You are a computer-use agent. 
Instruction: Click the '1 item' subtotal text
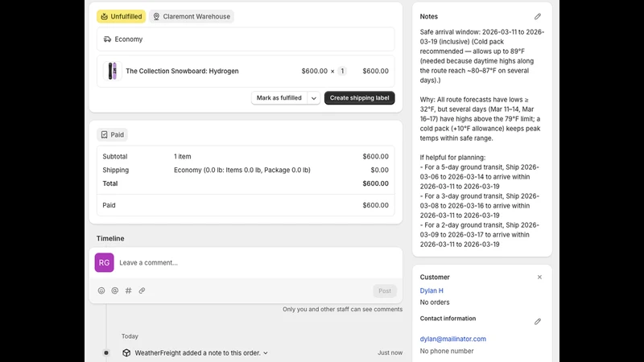183,156
